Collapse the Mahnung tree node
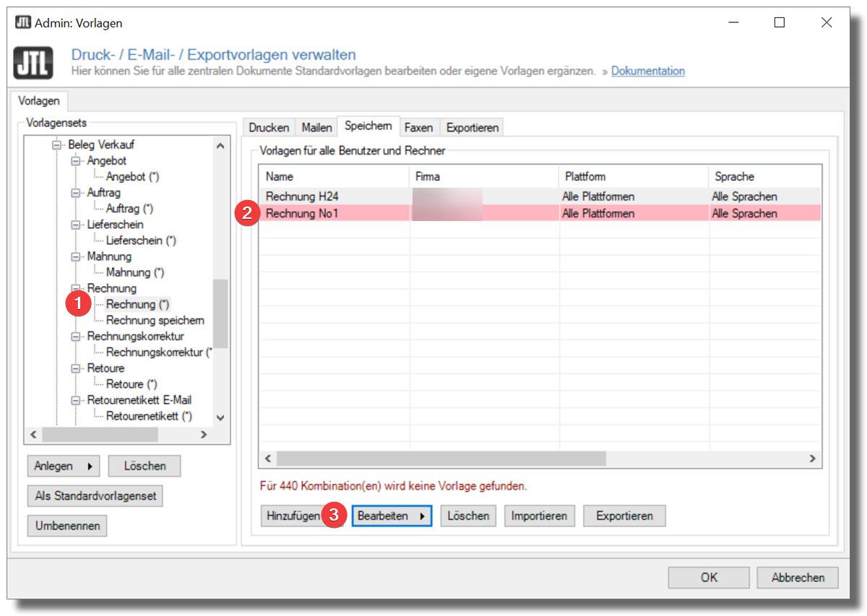This screenshot has height=616, width=867. [x=76, y=256]
